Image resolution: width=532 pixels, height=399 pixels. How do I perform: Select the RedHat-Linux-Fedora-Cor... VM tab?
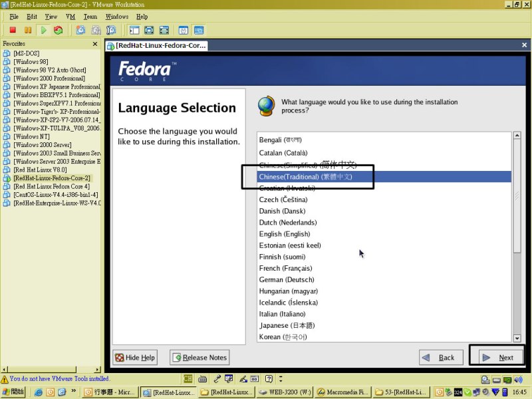point(156,45)
